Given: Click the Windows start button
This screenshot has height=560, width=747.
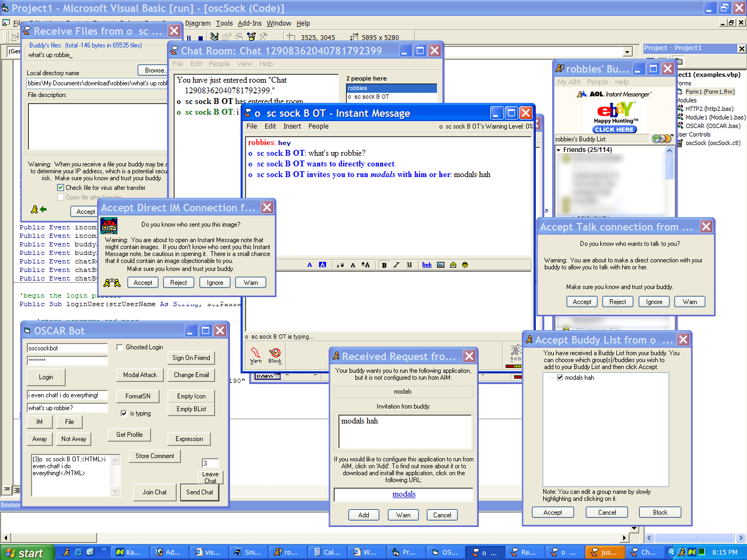Looking at the screenshot, I should click(x=28, y=553).
